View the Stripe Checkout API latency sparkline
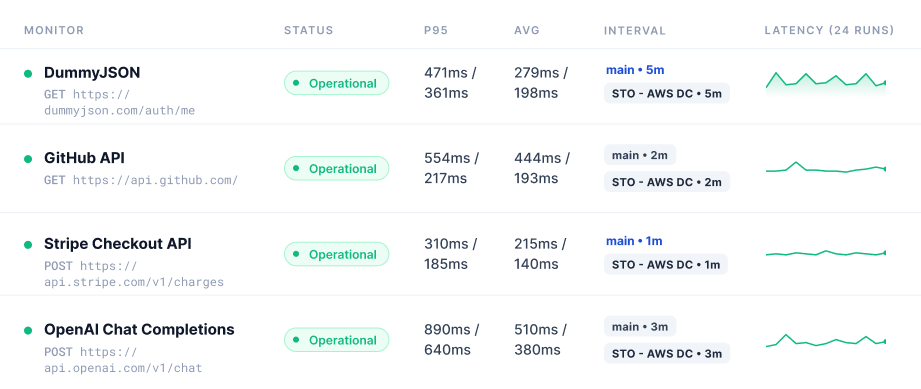The image size is (921, 389). click(x=826, y=253)
